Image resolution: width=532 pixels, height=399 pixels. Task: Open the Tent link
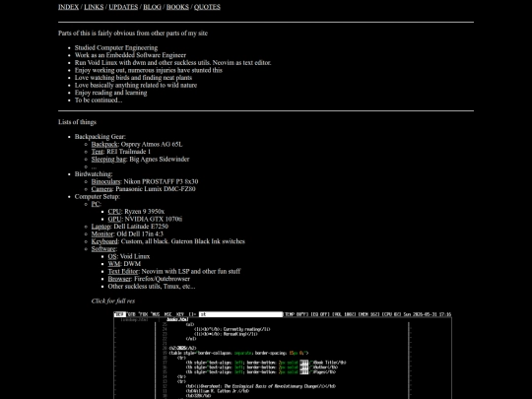[97, 152]
